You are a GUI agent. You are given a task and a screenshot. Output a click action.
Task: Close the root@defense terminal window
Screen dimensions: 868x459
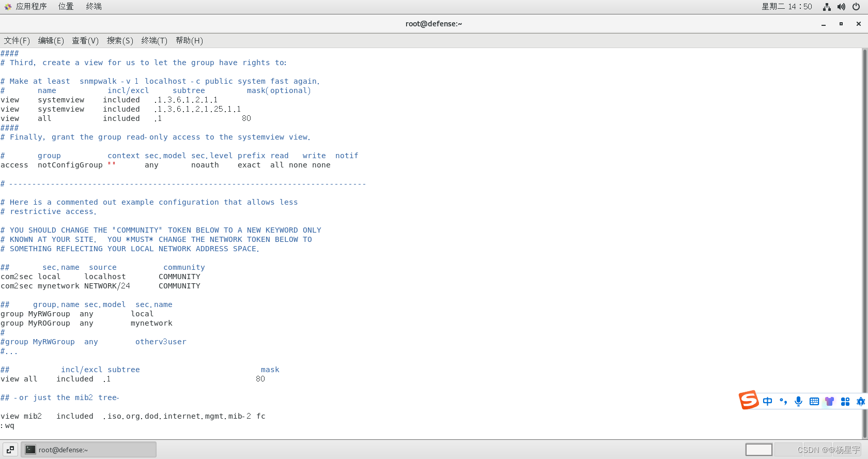[859, 24]
